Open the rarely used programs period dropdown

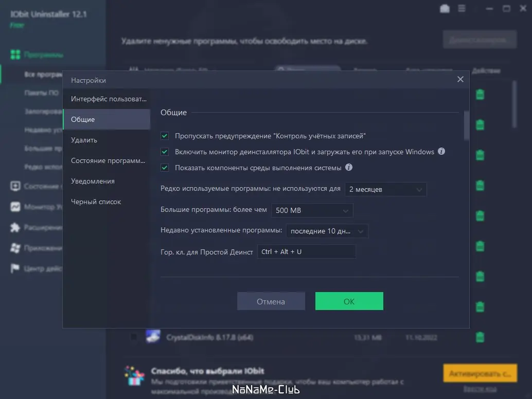click(x=386, y=189)
